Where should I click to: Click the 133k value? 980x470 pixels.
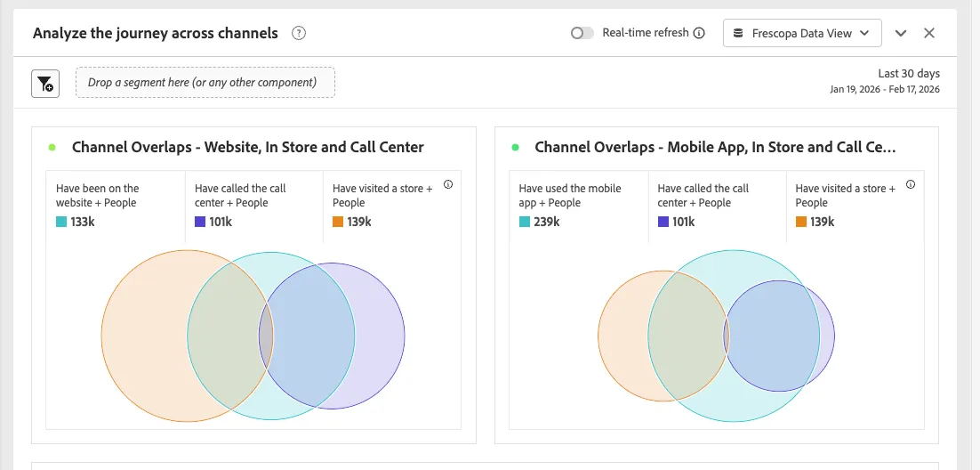(x=83, y=222)
